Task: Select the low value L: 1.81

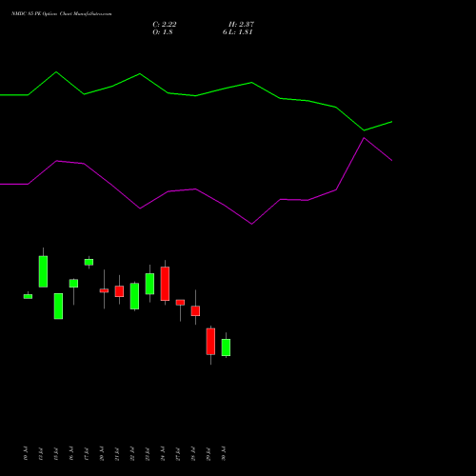Action: [x=241, y=32]
